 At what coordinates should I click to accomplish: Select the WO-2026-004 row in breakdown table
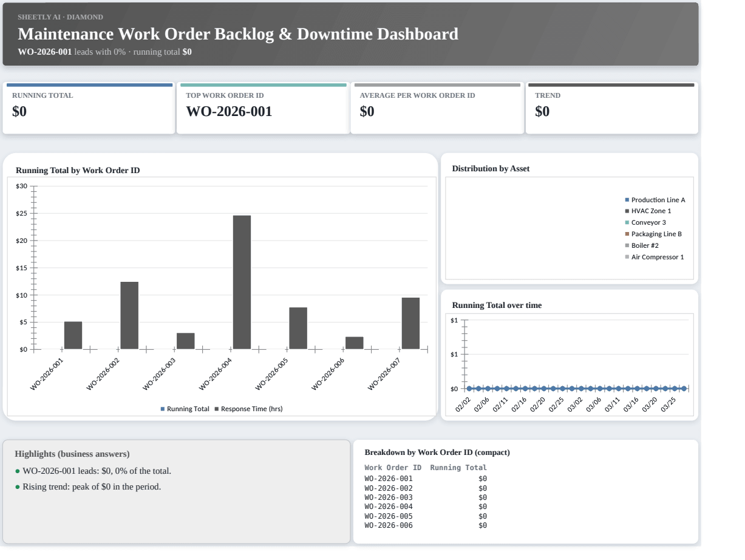tap(426, 507)
